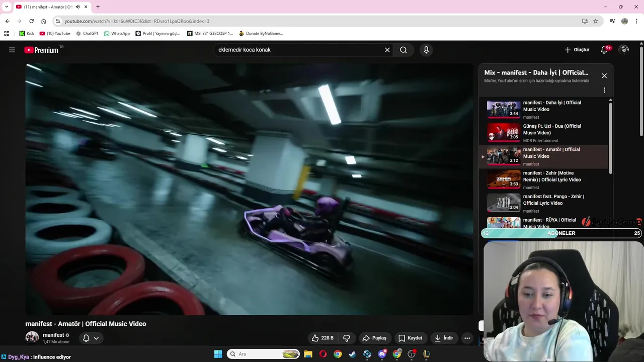The image size is (644, 362).
Task: Click the page vertical scrollbar
Action: [641, 90]
